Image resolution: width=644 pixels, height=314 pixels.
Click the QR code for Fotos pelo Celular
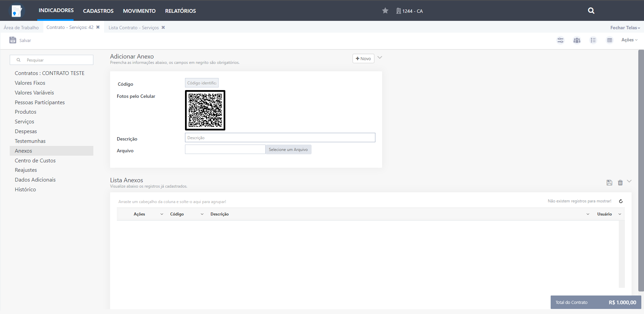click(205, 110)
